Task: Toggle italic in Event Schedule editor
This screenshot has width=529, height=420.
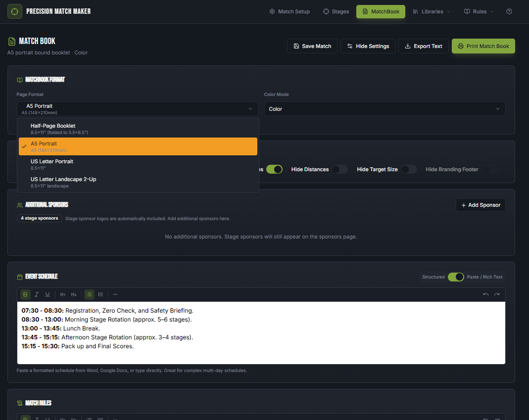Action: pos(37,294)
